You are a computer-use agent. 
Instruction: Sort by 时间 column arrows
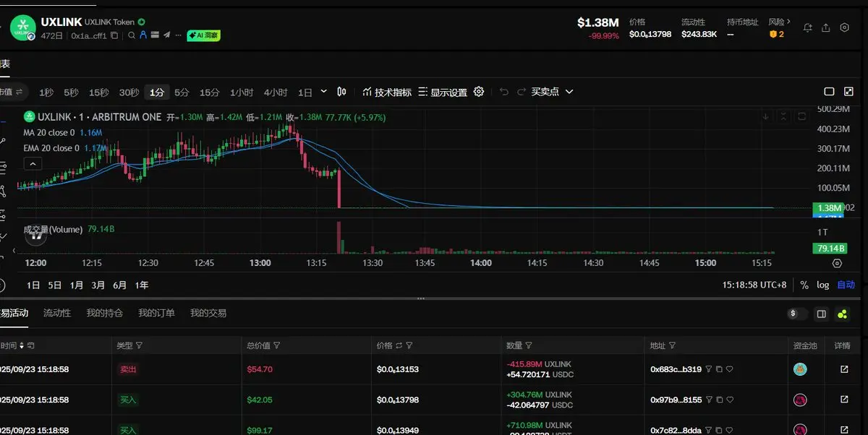click(x=22, y=346)
